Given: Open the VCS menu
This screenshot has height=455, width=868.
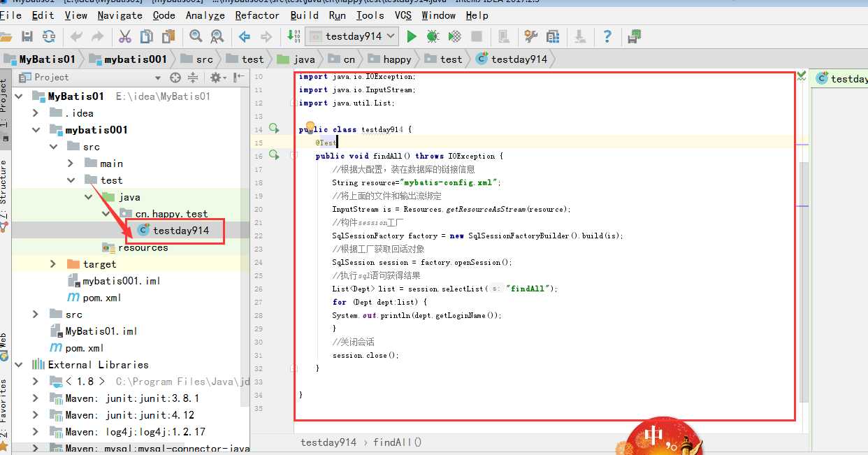Looking at the screenshot, I should [403, 15].
